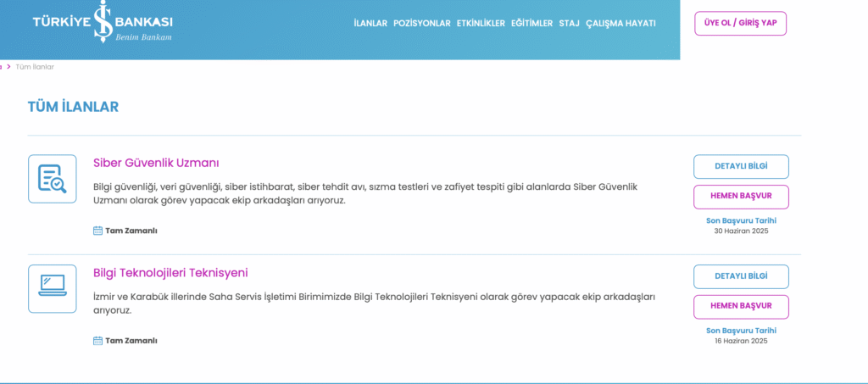
Task: Open the ETKİNLİKLER navigation item
Action: 481,24
